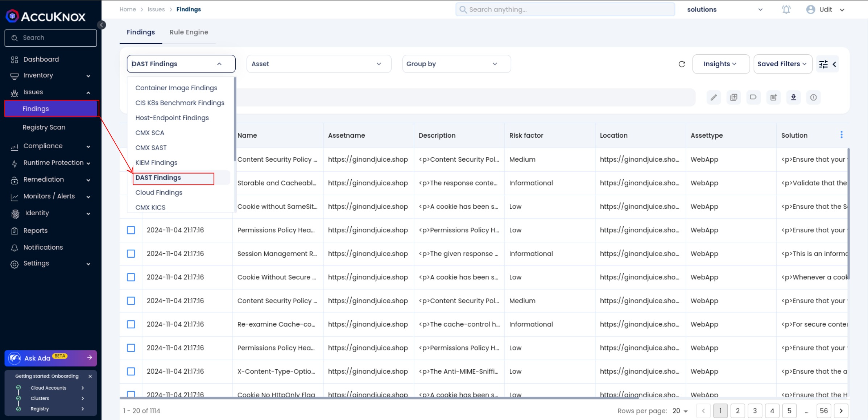Click the pencil edit icon

point(714,97)
